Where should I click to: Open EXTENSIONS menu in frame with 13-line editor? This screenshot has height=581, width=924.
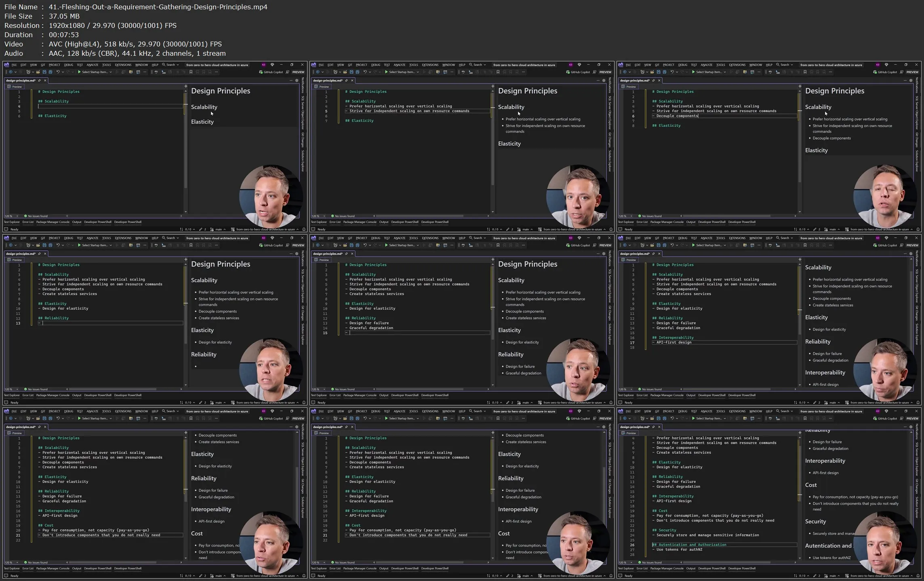[x=123, y=238]
